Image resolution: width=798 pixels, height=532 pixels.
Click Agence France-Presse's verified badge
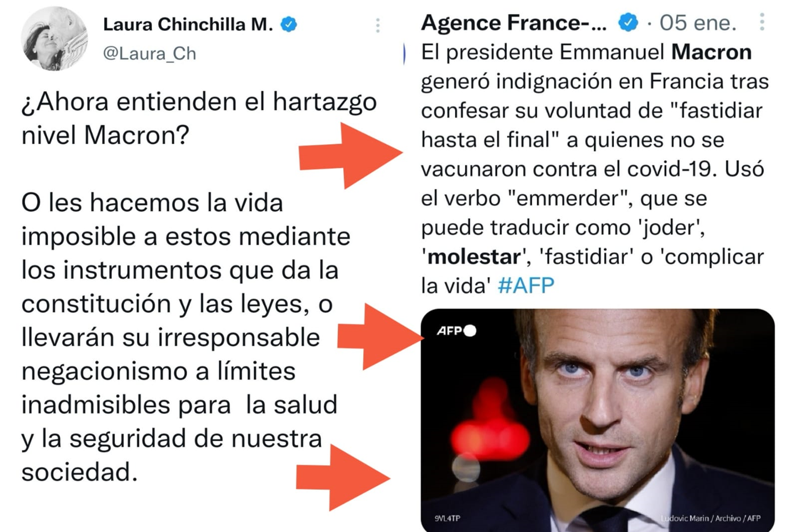coord(628,22)
